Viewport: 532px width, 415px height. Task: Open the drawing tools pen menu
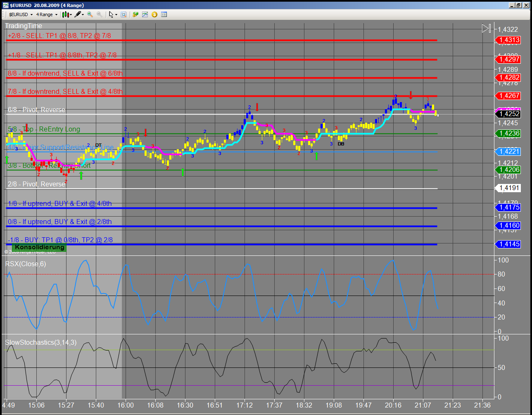(79, 14)
